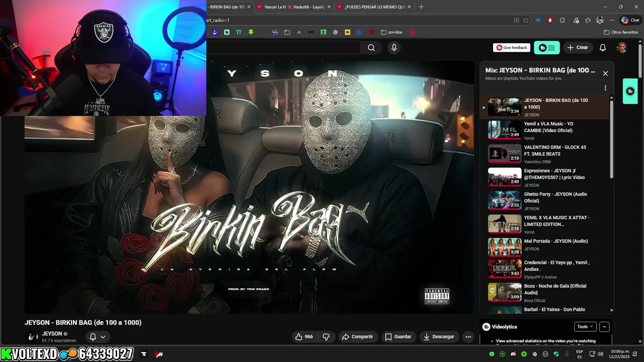Click the red ad-blocker extension icon
This screenshot has width=644, height=362.
click(550, 20)
